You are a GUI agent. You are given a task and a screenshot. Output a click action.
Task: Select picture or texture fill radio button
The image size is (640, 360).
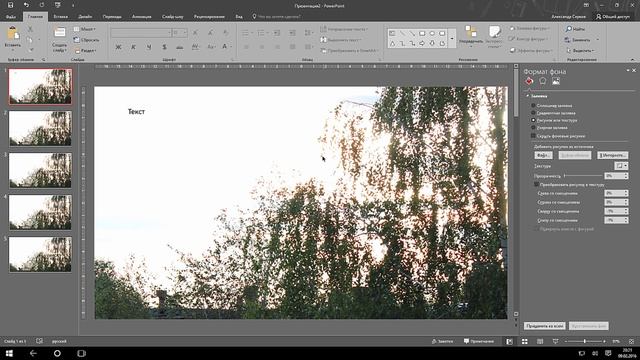[x=533, y=120]
